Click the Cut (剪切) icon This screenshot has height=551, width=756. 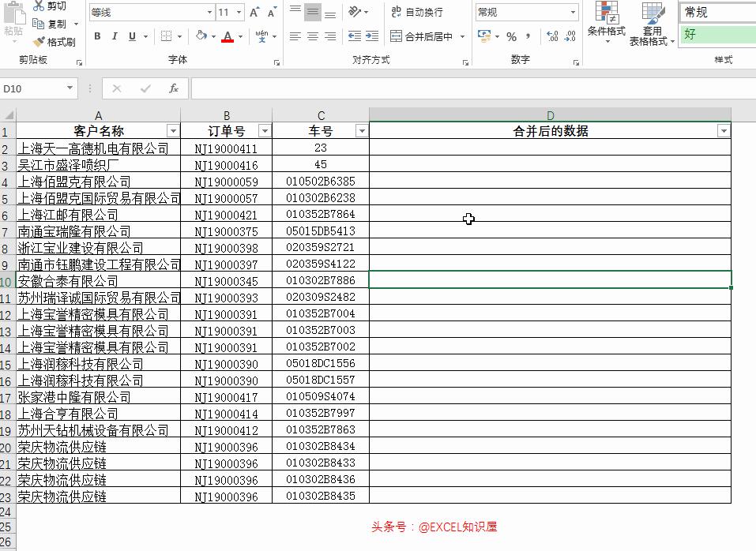point(39,7)
